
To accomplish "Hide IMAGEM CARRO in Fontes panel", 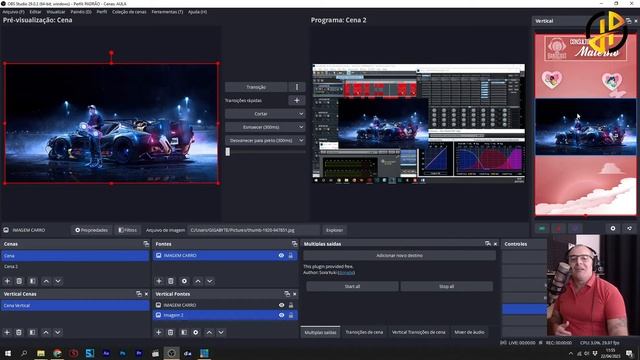I will coord(281,256).
